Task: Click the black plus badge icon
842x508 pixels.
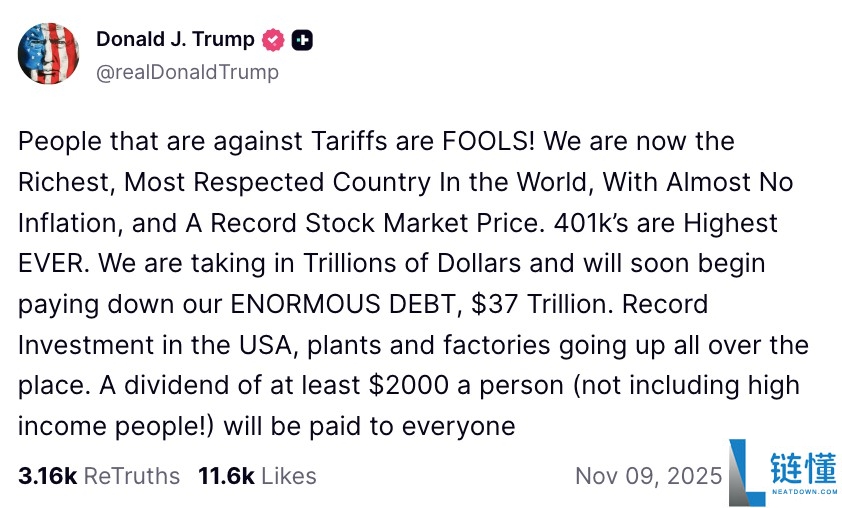Action: point(303,40)
